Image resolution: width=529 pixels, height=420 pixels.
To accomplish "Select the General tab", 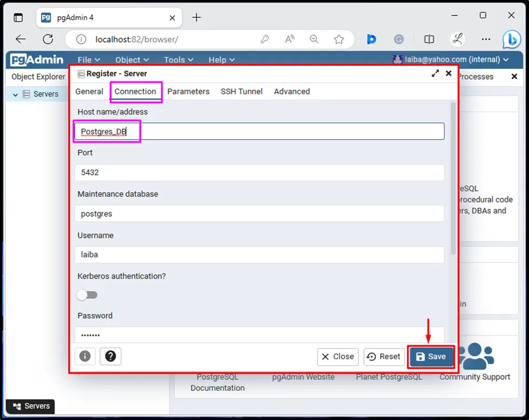I will (x=89, y=91).
